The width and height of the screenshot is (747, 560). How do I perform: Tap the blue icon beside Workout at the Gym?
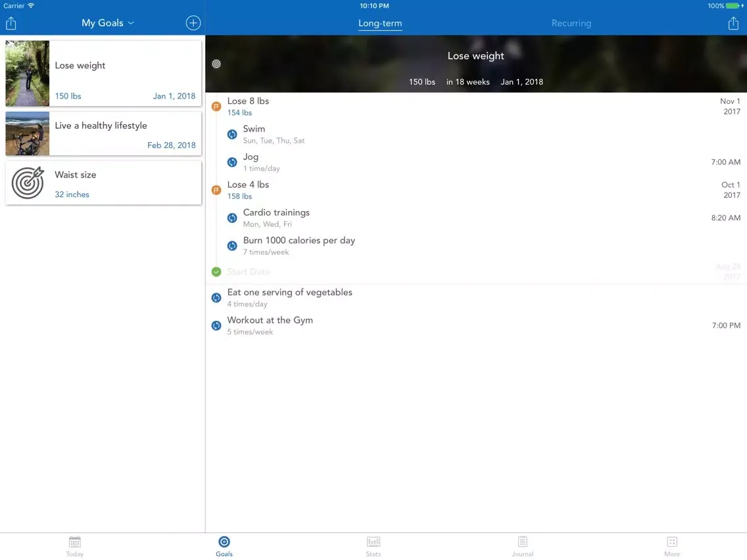(x=216, y=325)
